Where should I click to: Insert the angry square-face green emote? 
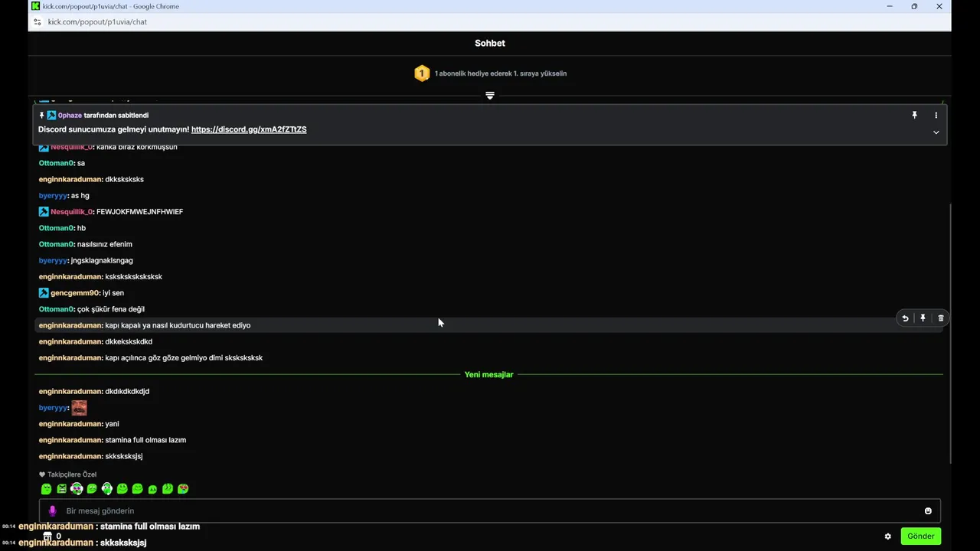[62, 489]
